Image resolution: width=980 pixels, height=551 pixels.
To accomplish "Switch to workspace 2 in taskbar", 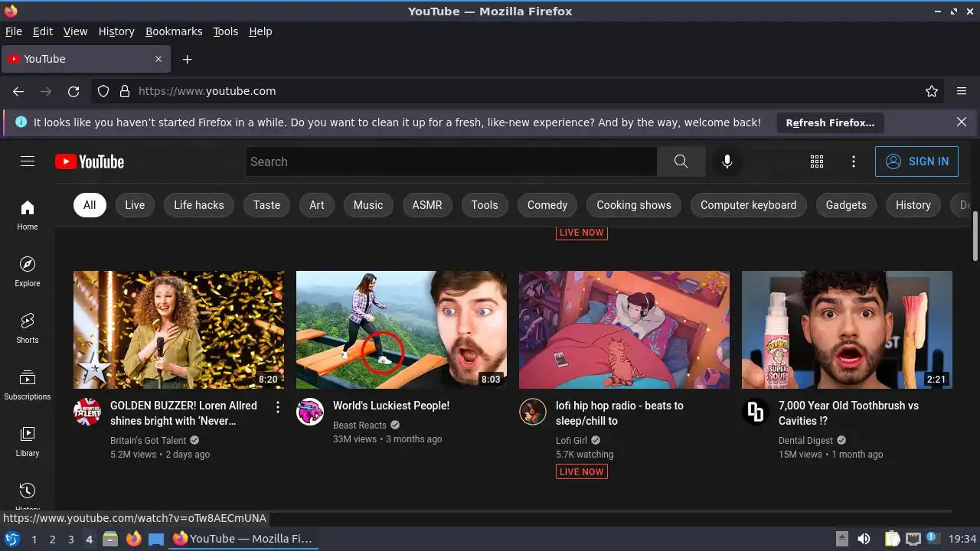I will pyautogui.click(x=52, y=539).
